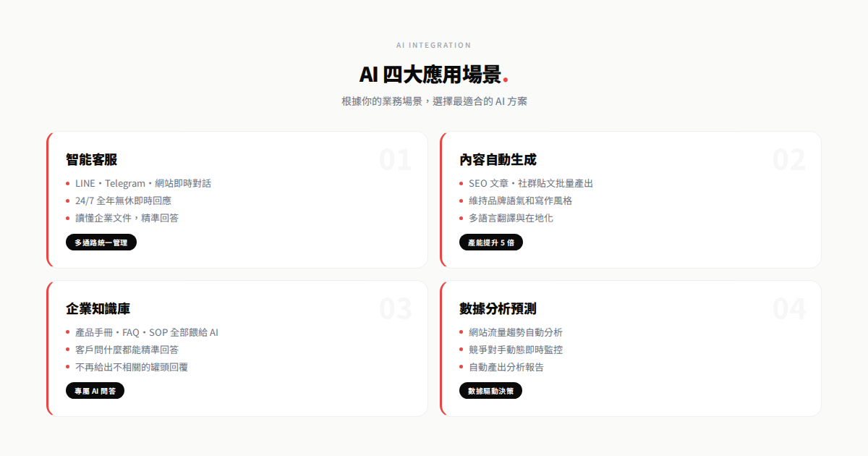Screen dimensions: 868x456
Task: Click the 客戶問什麼都能精準回答 bullet
Action: 127,350
